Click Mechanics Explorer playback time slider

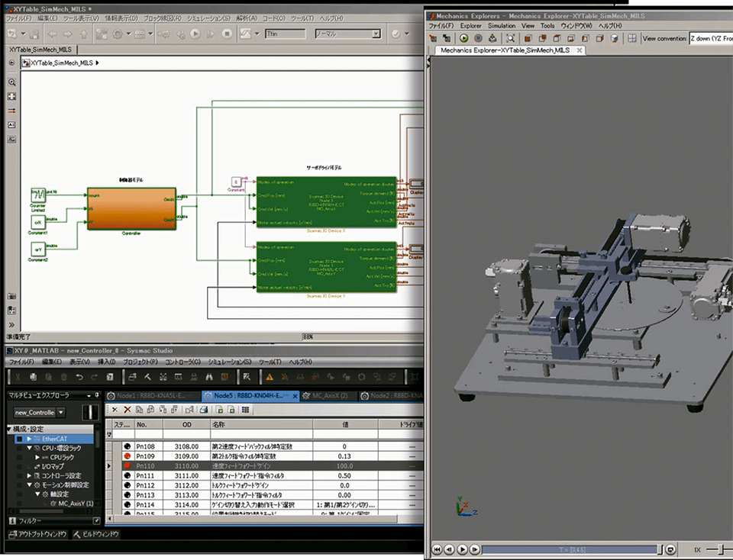[572, 549]
